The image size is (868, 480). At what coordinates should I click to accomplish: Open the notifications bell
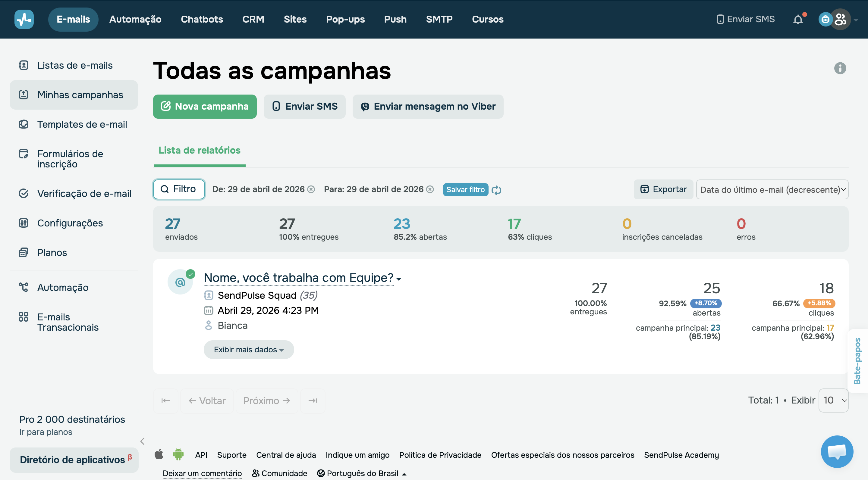[x=798, y=20]
